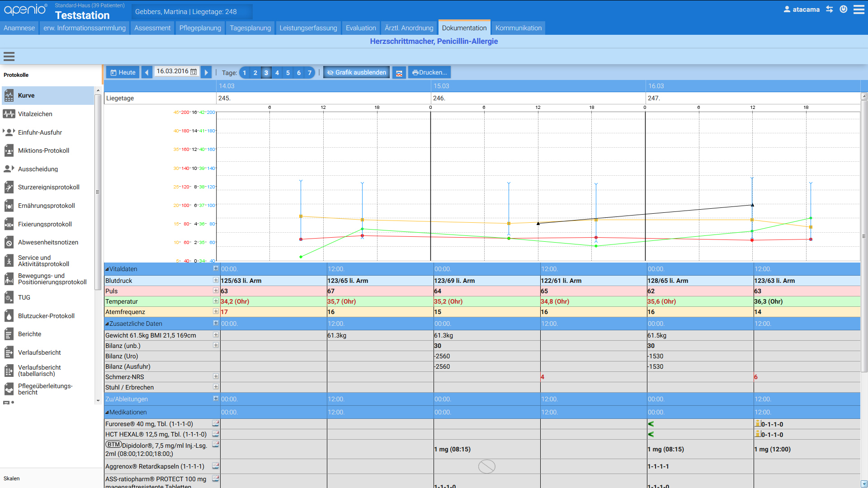868x488 pixels.
Task: Switch to the Pflegeplanung tab
Action: click(200, 28)
